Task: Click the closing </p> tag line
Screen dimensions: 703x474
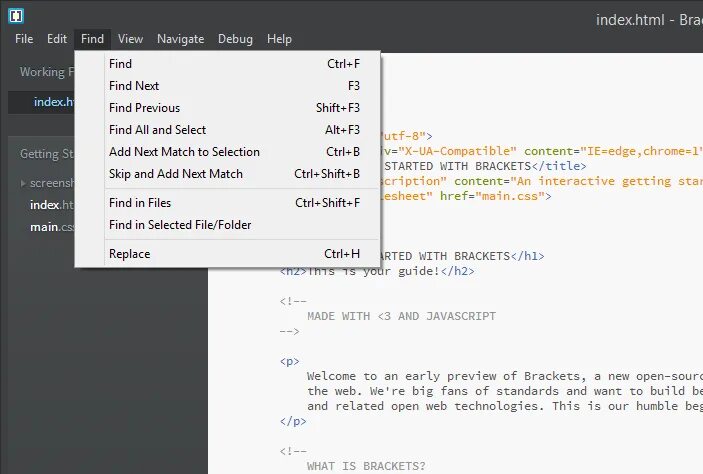Action: (x=293, y=421)
